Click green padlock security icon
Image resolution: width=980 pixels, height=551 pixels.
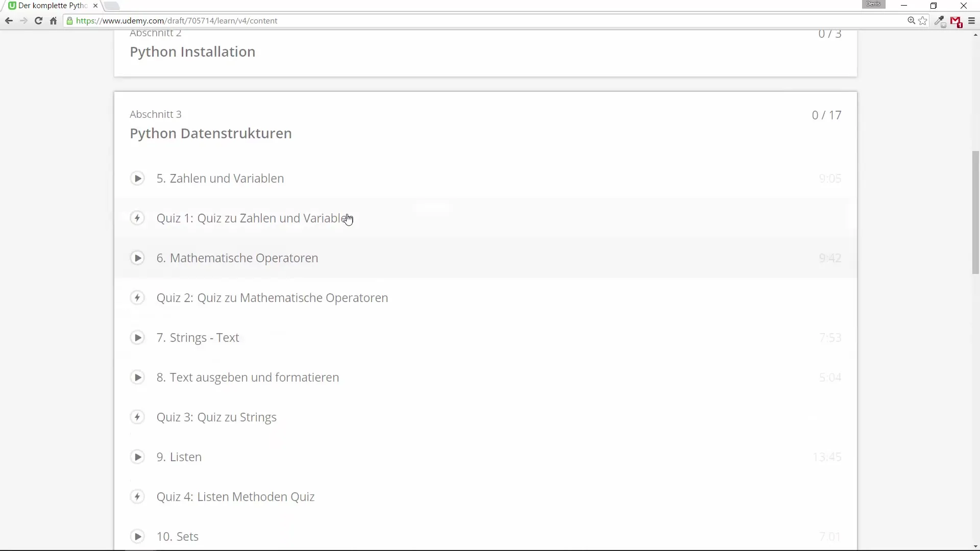click(70, 21)
